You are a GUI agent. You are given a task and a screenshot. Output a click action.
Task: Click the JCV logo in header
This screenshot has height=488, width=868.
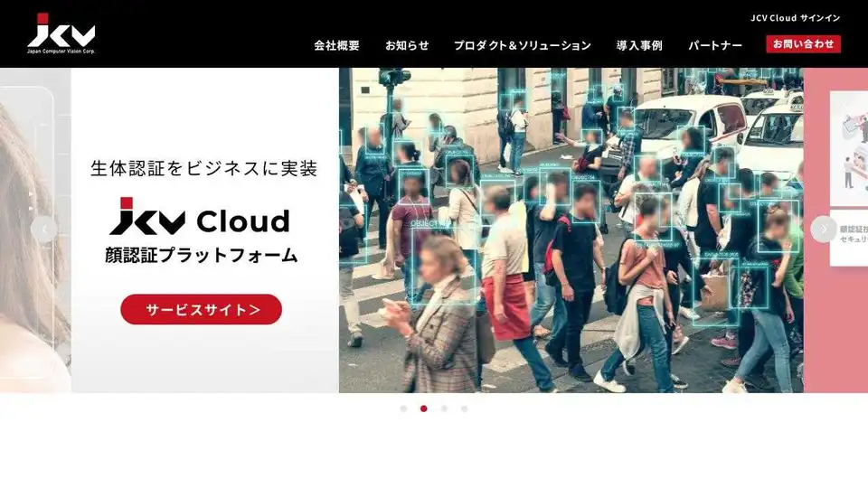(x=61, y=33)
